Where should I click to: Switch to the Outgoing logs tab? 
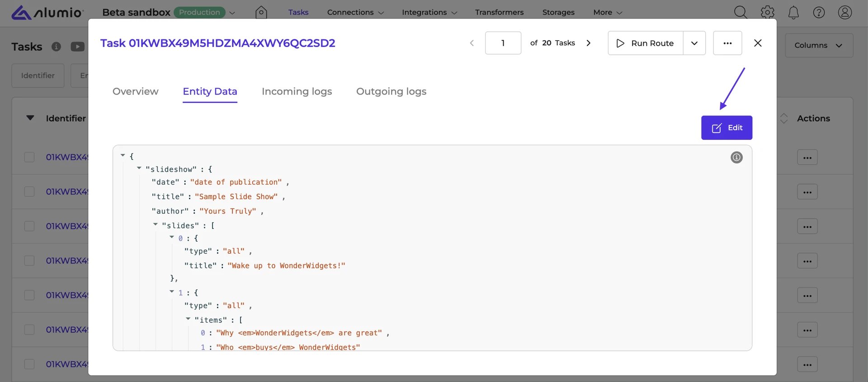[391, 91]
